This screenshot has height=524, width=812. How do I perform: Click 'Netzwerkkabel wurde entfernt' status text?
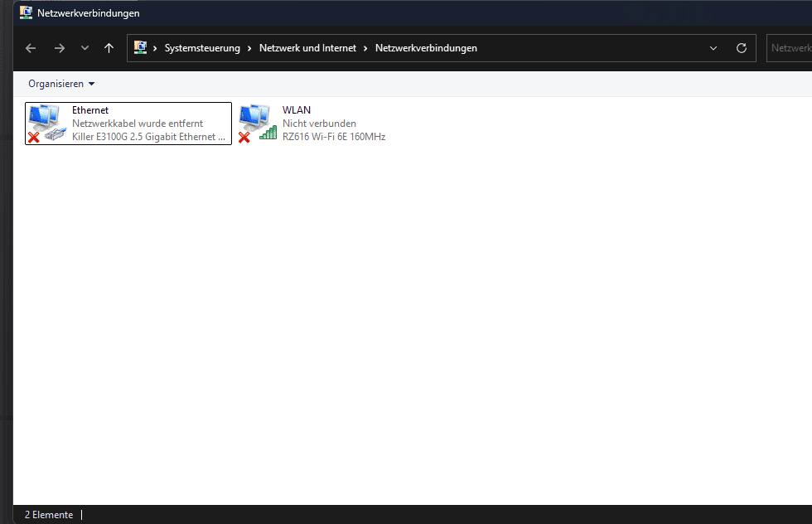click(138, 124)
